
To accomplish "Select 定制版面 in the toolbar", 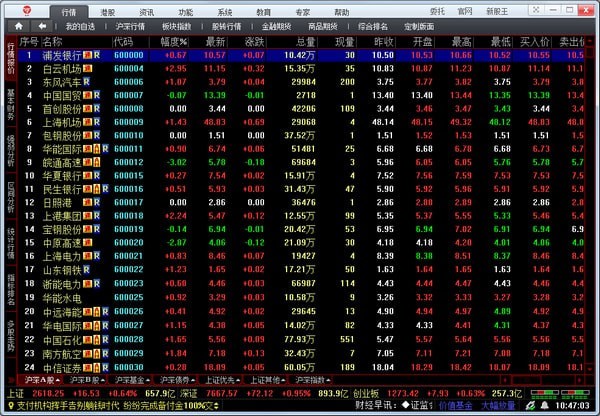I will pyautogui.click(x=419, y=26).
